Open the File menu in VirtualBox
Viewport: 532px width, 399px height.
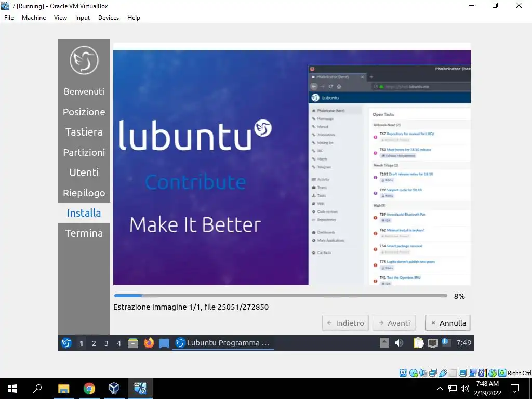click(9, 18)
